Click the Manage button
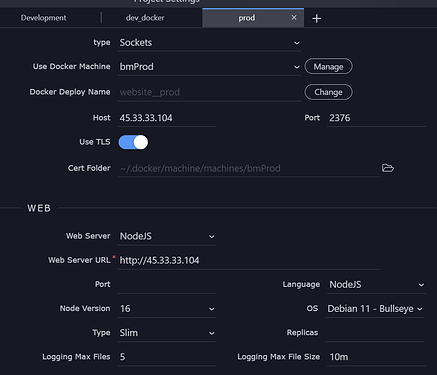Screen dimensions: 437x375 pos(328,67)
